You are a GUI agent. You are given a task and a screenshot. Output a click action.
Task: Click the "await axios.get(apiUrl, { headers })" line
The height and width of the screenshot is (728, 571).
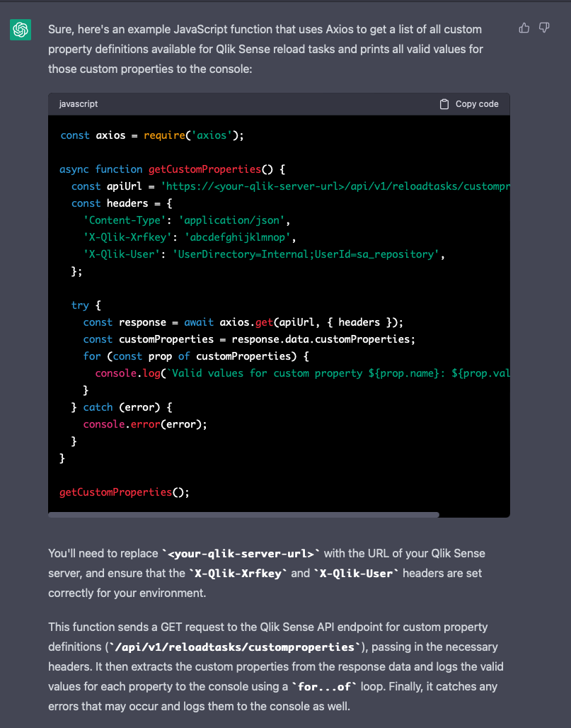pyautogui.click(x=243, y=323)
